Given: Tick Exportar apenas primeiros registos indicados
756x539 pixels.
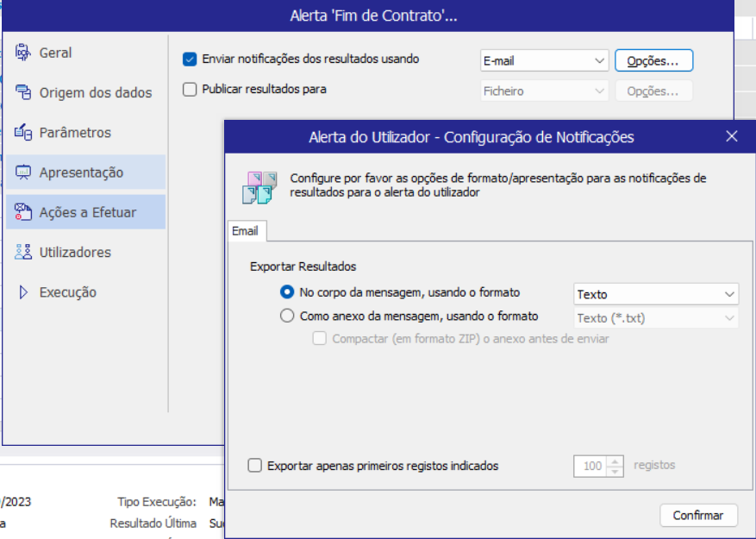Looking at the screenshot, I should [x=254, y=466].
